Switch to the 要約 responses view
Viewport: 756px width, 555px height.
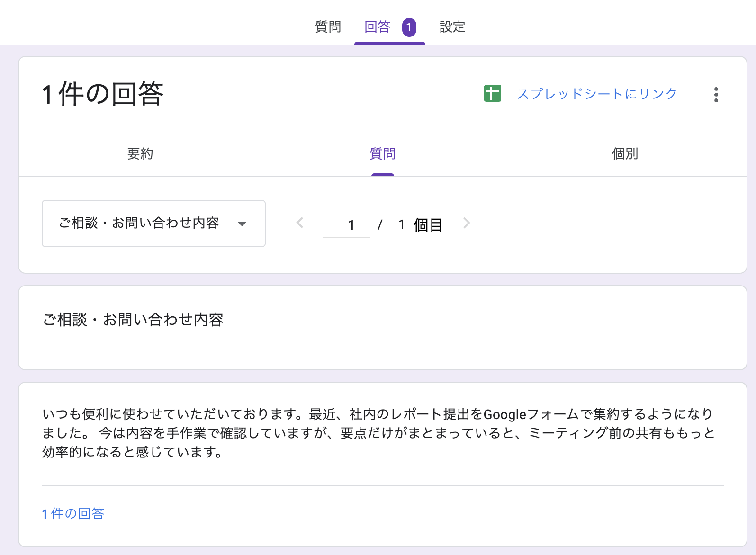point(140,154)
